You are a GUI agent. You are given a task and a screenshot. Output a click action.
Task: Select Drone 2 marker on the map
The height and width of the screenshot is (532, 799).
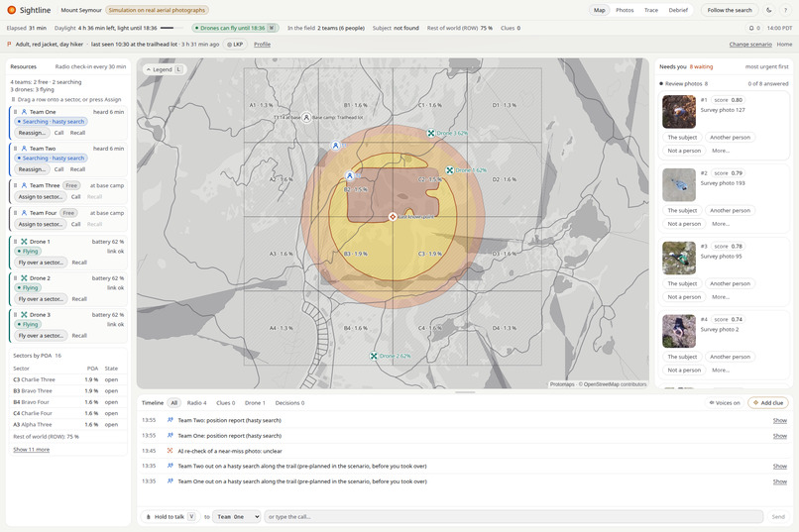coord(374,356)
